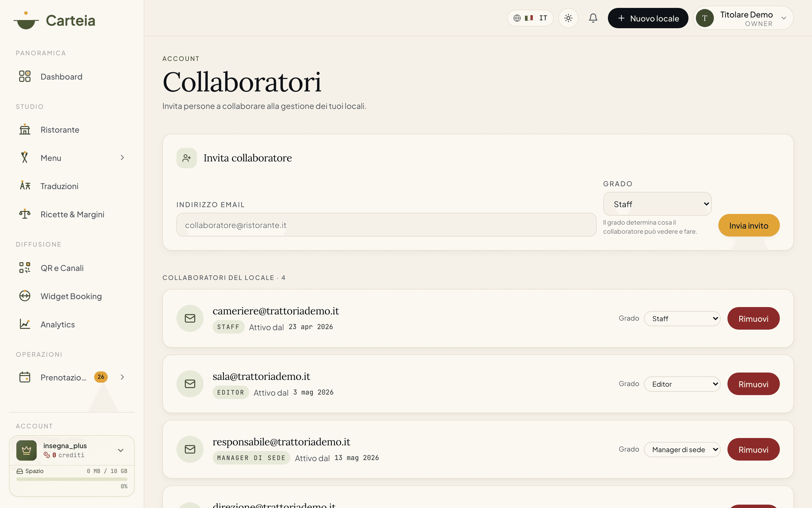Image resolution: width=812 pixels, height=508 pixels.
Task: Open Grado dropdown for cameriere@trattoriademo.it
Action: pos(682,319)
